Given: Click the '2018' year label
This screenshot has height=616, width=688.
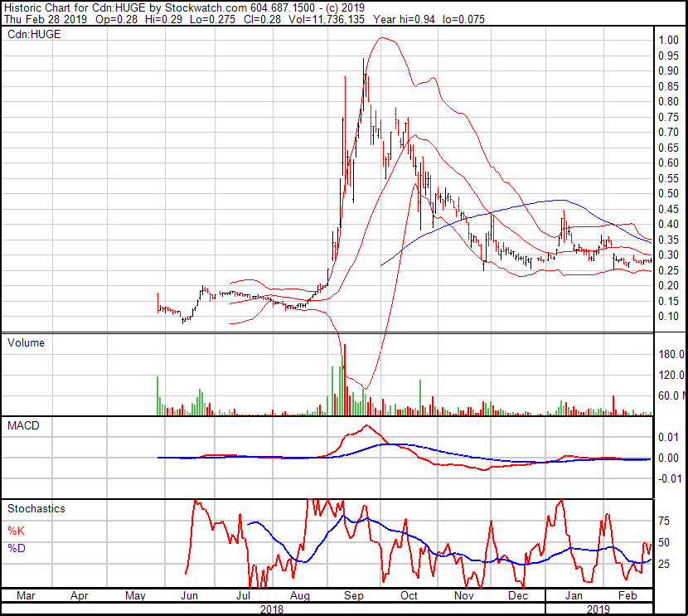Looking at the screenshot, I should (x=272, y=609).
